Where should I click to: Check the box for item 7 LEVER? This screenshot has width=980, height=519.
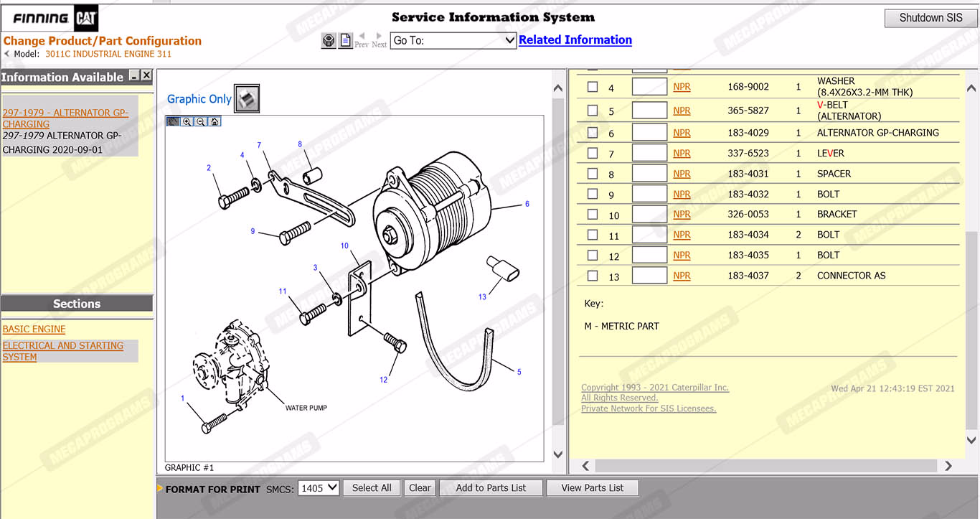coord(593,153)
